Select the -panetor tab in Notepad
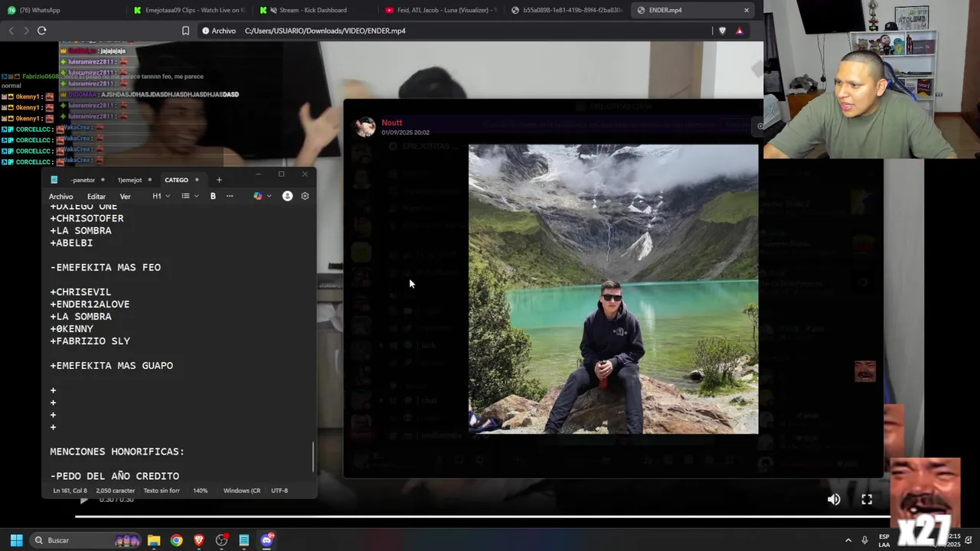Screen dimensions: 980x551 click(83, 180)
